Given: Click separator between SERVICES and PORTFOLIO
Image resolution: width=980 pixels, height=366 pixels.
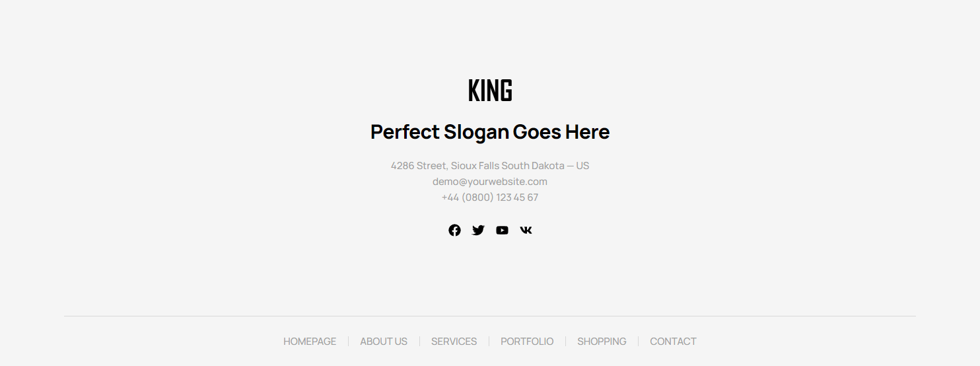Looking at the screenshot, I should tap(489, 342).
